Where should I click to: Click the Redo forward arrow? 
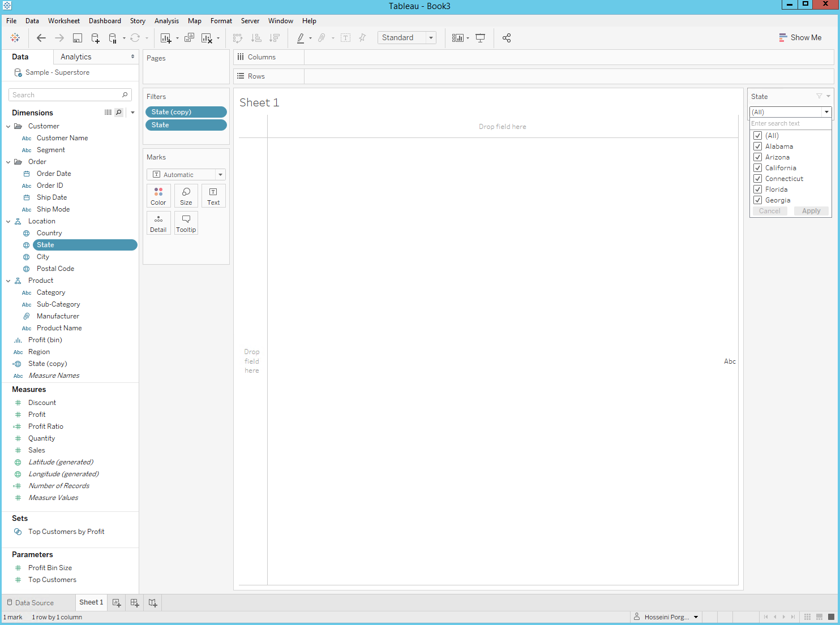(59, 38)
